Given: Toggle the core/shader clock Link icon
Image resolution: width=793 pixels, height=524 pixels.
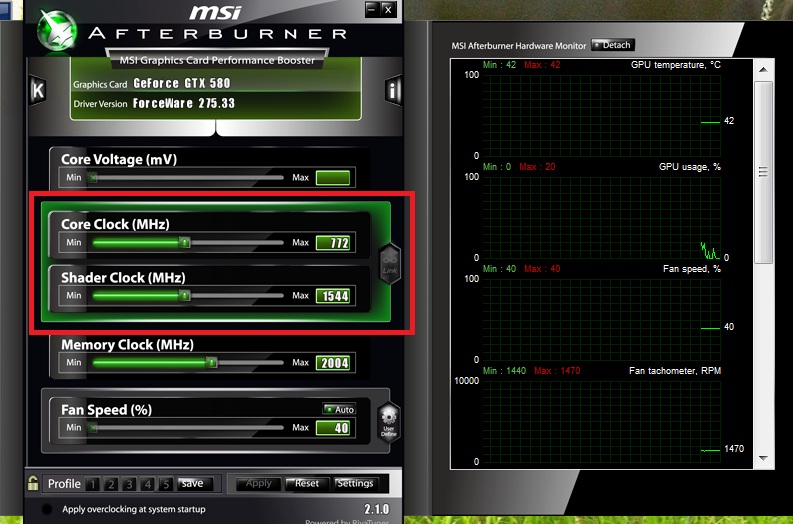Looking at the screenshot, I should 389,264.
